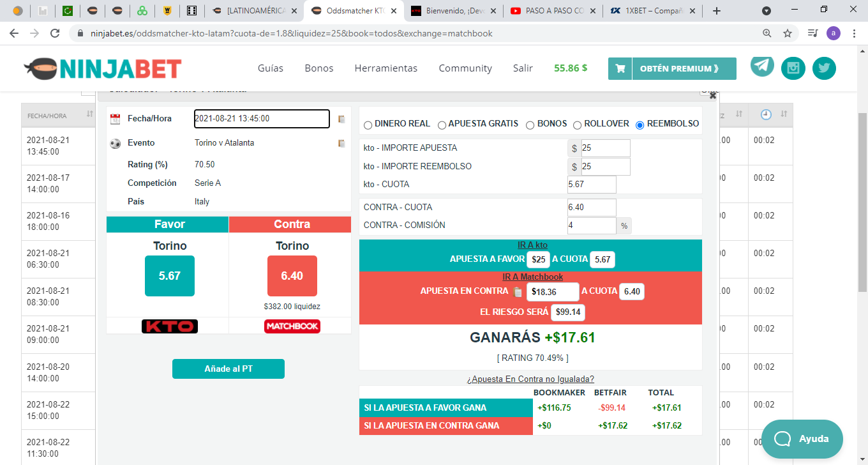Go back to the previous page

tap(14, 33)
